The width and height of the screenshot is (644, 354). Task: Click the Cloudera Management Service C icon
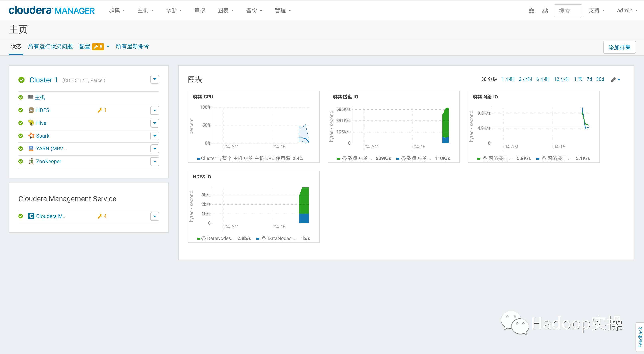[x=31, y=216]
